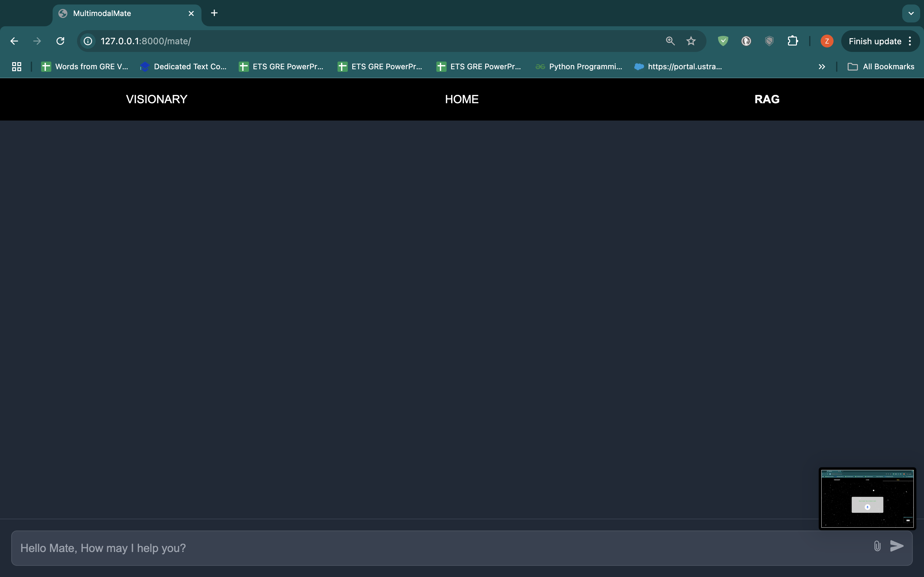Click the site information icon
Image resolution: width=924 pixels, height=577 pixels.
(x=88, y=41)
